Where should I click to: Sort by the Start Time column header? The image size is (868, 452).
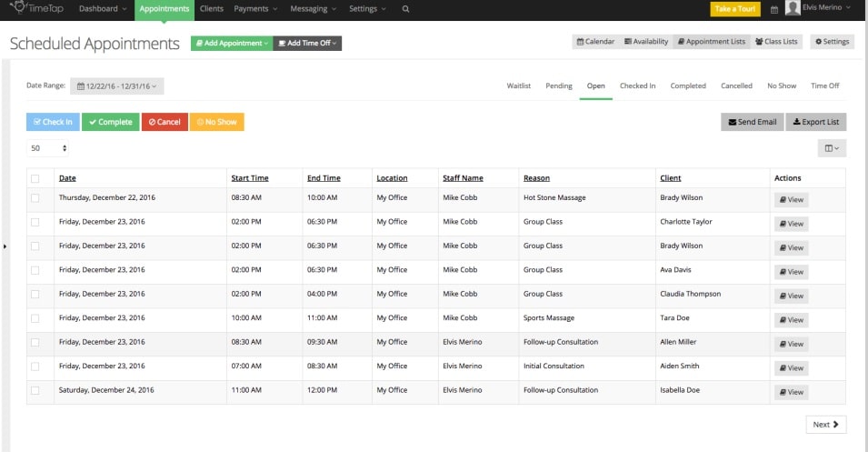point(250,178)
